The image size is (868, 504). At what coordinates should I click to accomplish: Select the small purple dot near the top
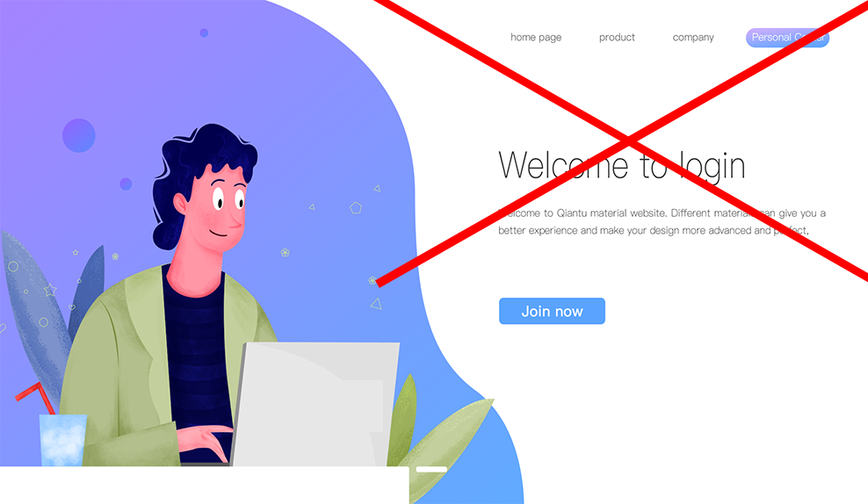pyautogui.click(x=204, y=32)
